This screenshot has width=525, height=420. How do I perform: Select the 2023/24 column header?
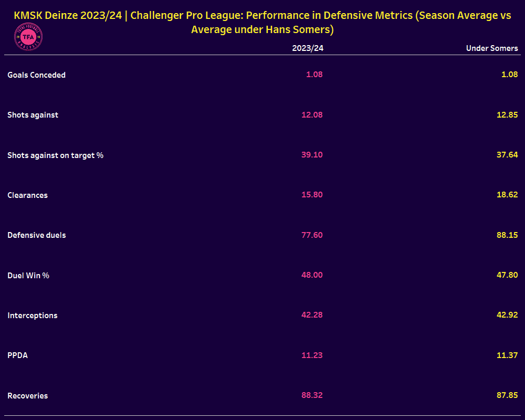pyautogui.click(x=308, y=48)
